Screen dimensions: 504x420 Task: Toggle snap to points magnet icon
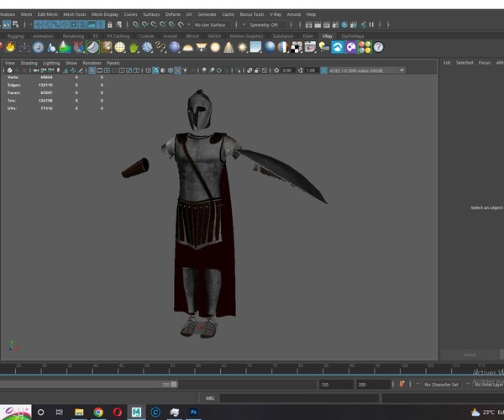154,24
